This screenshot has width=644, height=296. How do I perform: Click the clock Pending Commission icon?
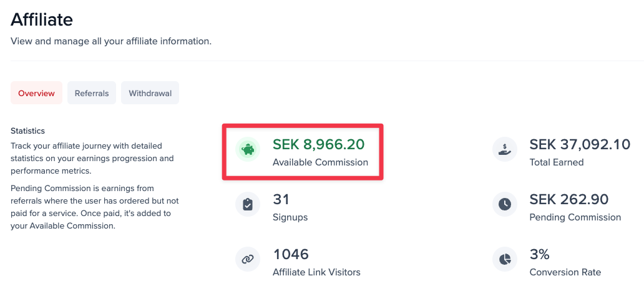504,204
